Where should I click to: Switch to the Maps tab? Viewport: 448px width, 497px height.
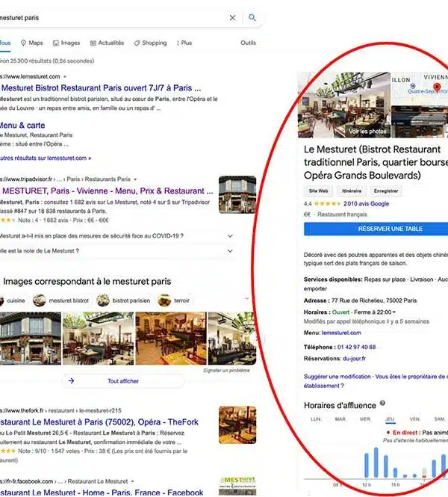click(x=32, y=43)
